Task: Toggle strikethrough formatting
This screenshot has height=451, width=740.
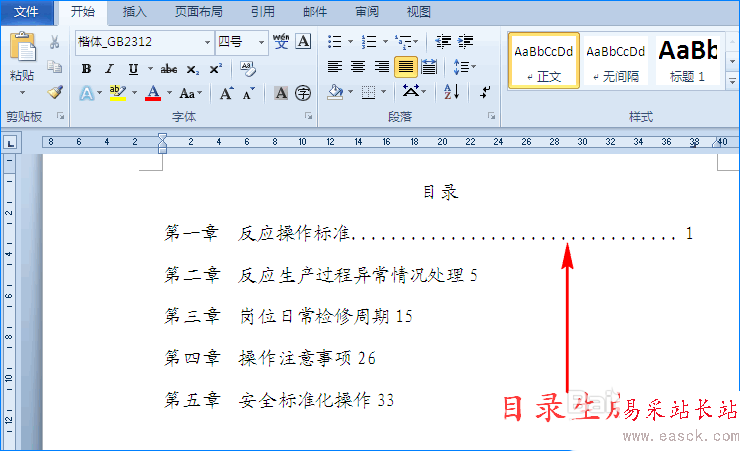Action: click(x=168, y=69)
